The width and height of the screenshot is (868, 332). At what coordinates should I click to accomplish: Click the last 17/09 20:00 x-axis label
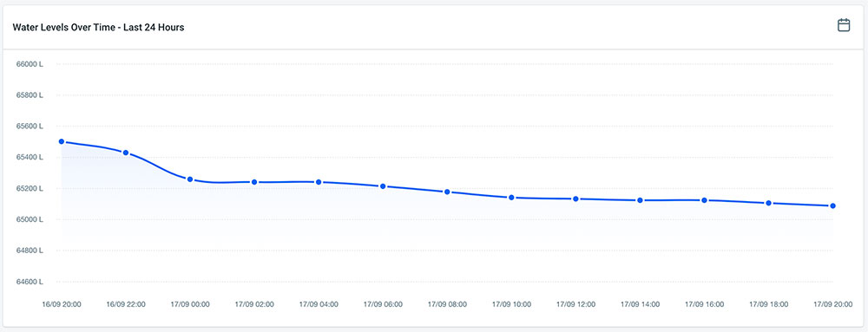(832, 304)
